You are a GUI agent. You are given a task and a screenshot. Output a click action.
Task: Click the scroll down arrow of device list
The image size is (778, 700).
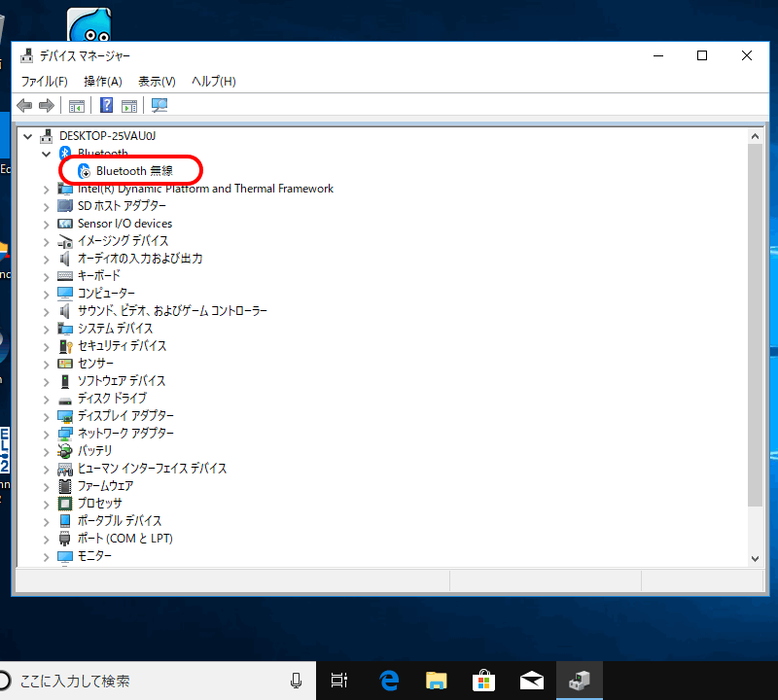tap(756, 558)
